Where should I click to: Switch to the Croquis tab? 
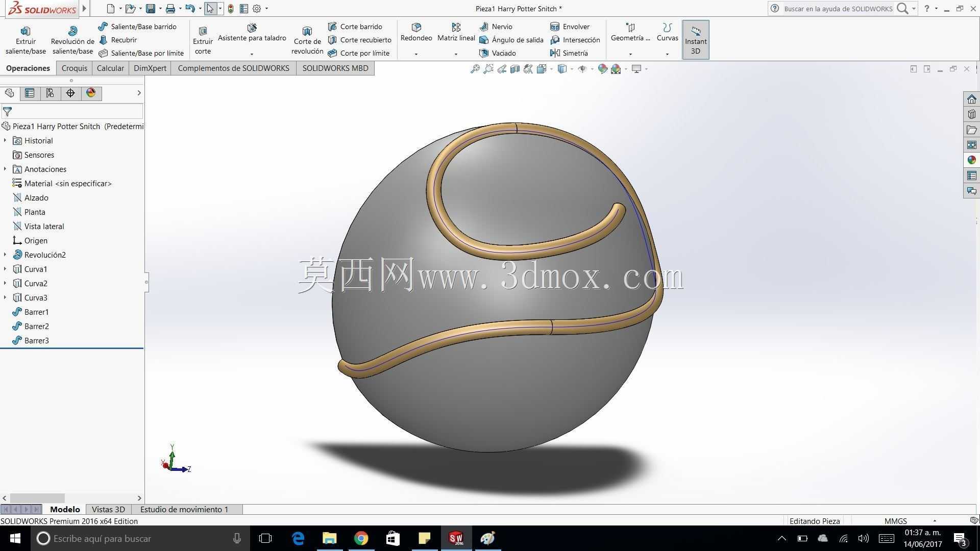(x=75, y=68)
